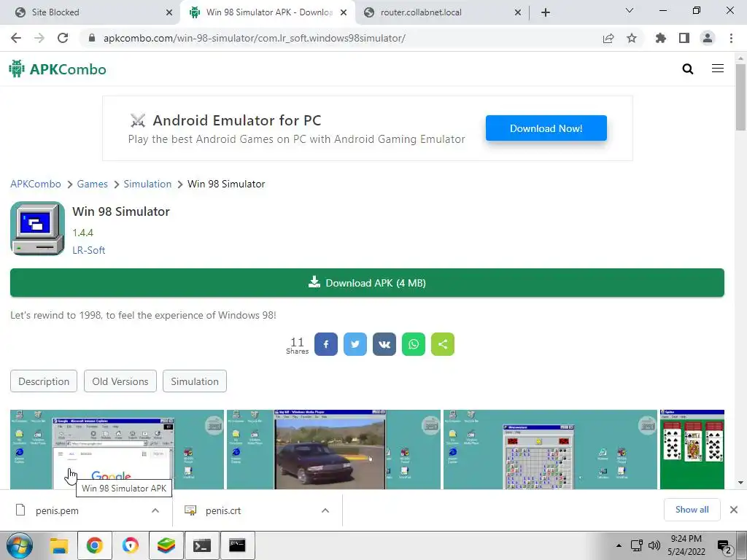Viewport: 747px width, 560px height.
Task: Click the Chrome taskbar icon
Action: tap(95, 545)
